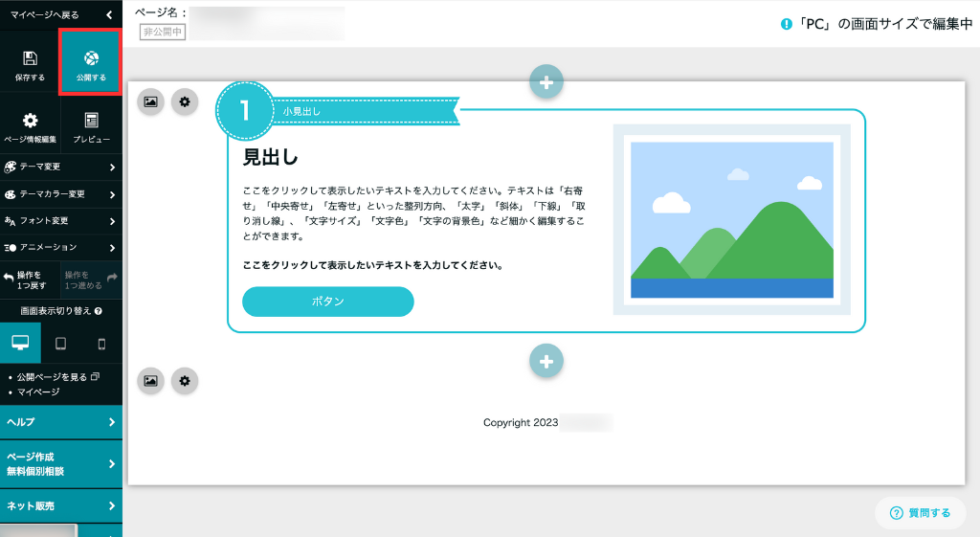Change footer section background image icon
Screen dimensions: 980x537
tap(150, 381)
